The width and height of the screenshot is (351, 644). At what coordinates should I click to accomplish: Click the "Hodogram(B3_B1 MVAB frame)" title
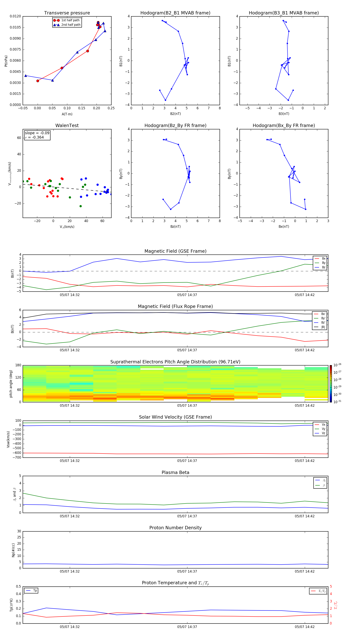click(x=284, y=13)
